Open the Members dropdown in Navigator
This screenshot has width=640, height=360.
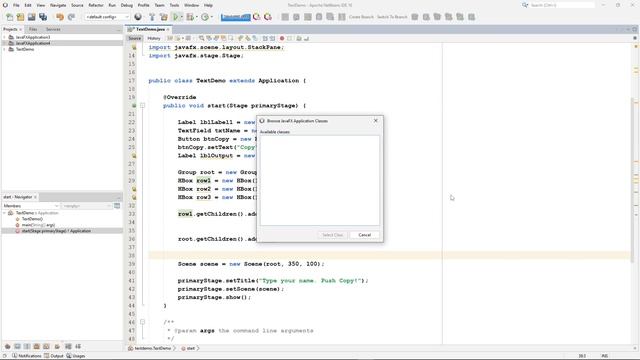pos(31,206)
